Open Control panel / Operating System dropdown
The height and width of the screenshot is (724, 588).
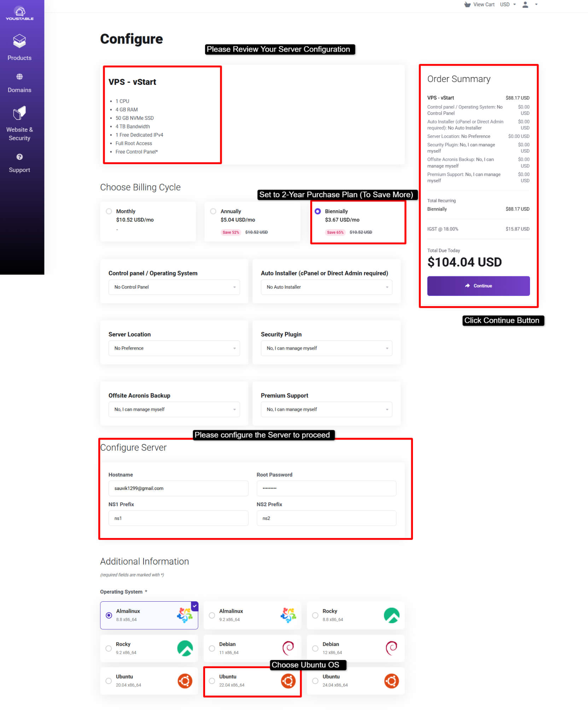tap(174, 287)
